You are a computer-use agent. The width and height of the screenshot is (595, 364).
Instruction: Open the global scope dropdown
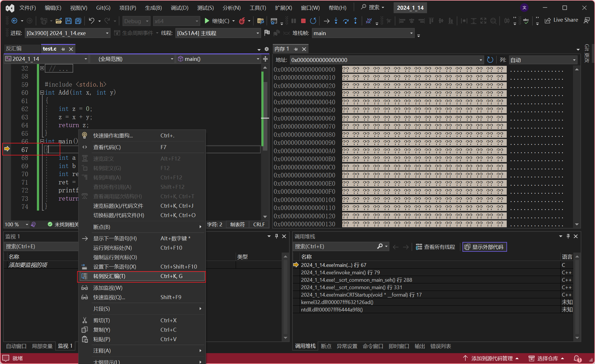(x=133, y=59)
